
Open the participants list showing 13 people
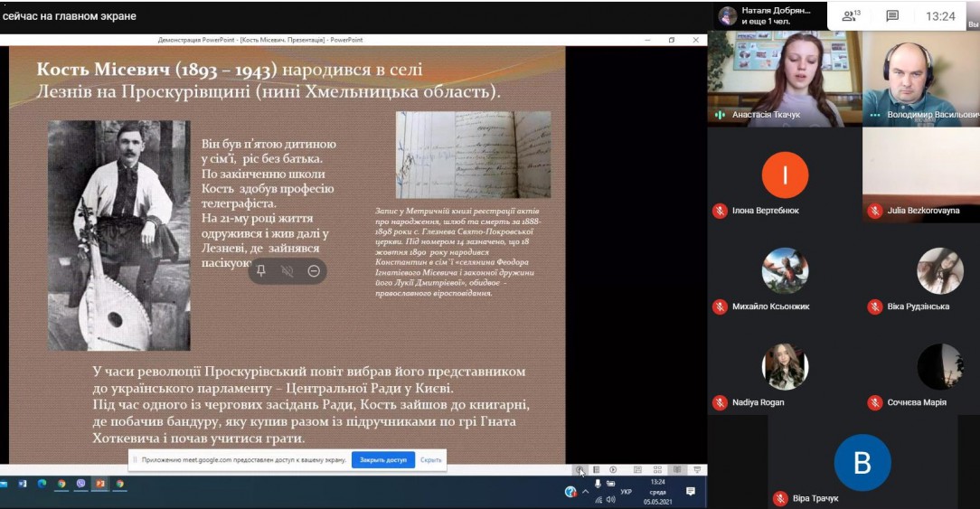(851, 15)
